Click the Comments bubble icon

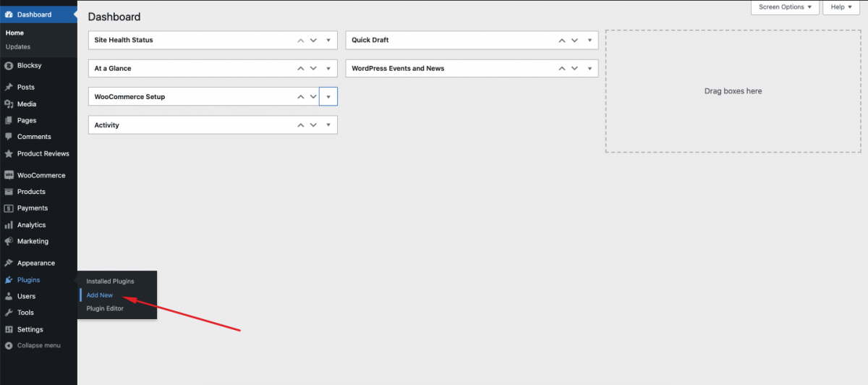9,137
